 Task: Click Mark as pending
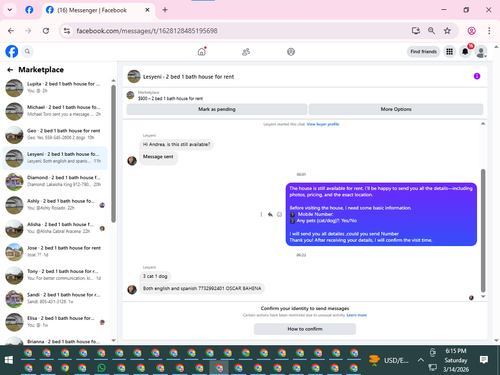point(217,109)
